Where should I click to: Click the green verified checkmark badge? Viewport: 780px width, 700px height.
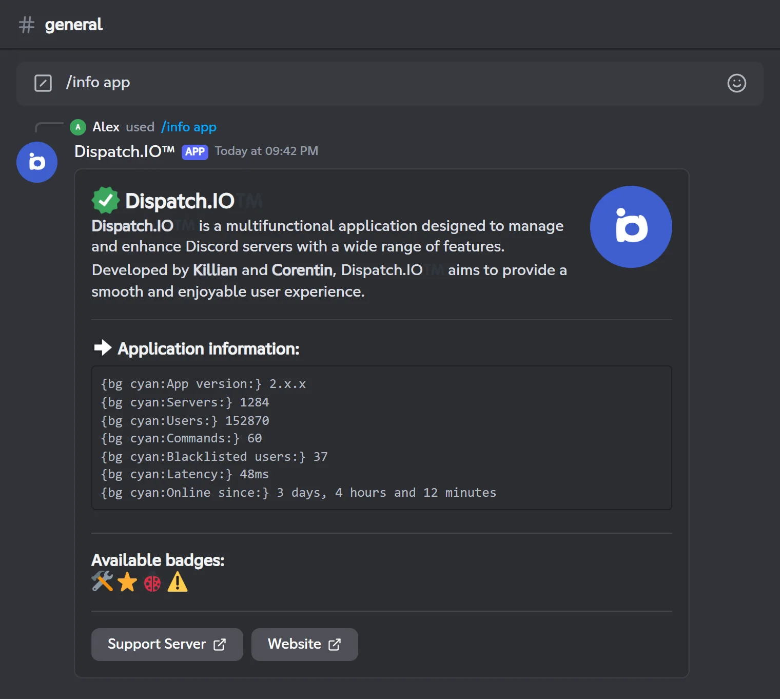[x=105, y=200]
